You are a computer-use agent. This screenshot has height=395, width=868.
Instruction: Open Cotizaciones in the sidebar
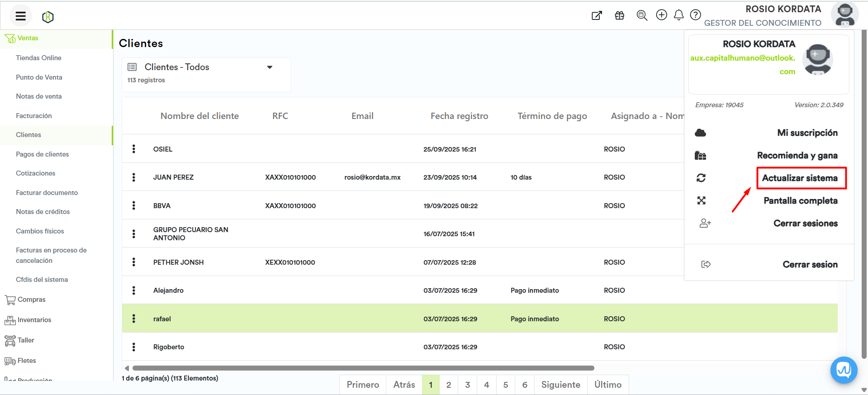pos(36,173)
